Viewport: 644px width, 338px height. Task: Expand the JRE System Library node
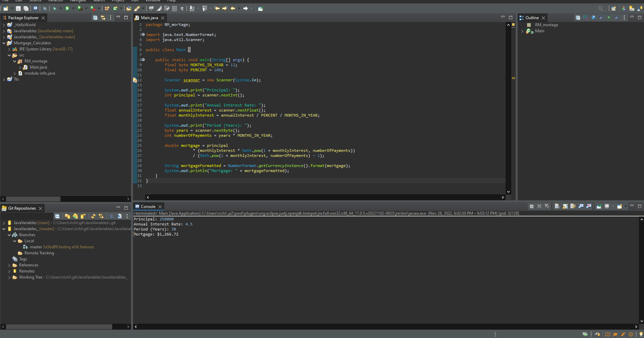[x=9, y=49]
